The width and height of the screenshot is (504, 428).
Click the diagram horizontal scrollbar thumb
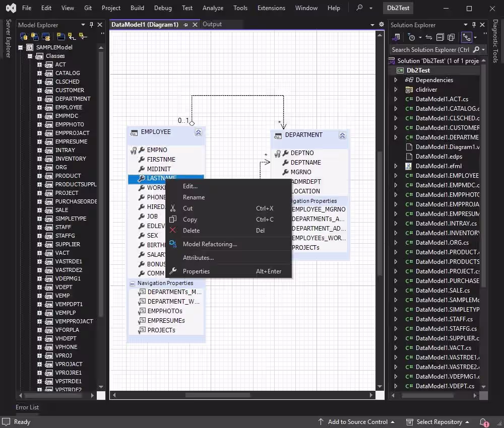coord(218,395)
